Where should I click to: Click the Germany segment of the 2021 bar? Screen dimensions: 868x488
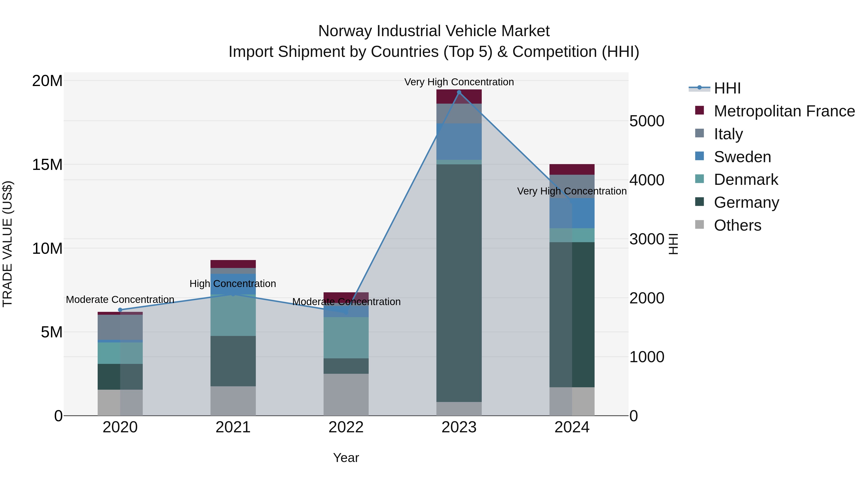233,361
